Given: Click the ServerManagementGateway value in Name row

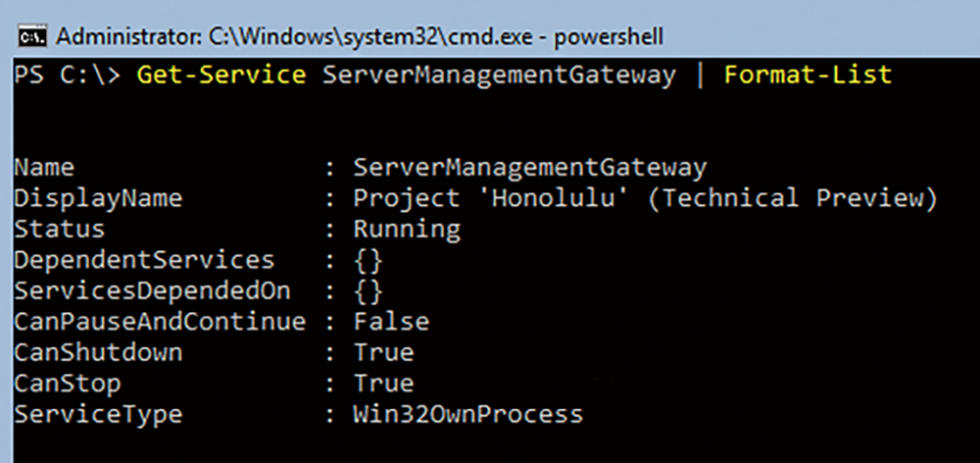Looking at the screenshot, I should coord(530,169).
